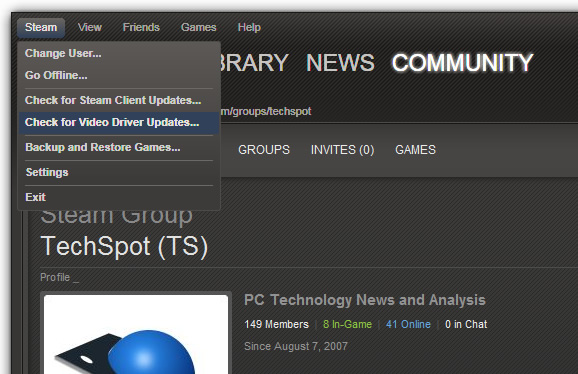
Task: Click the 8 In-Game count
Action: (x=347, y=324)
